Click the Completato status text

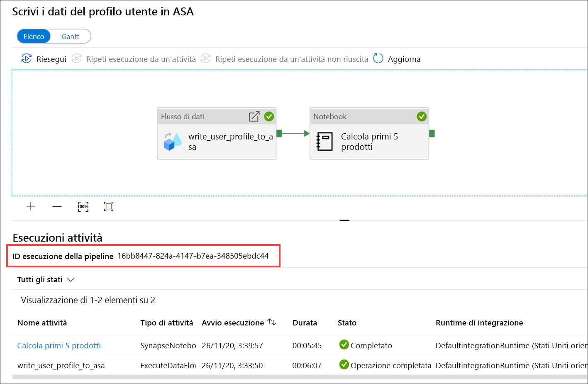[371, 345]
